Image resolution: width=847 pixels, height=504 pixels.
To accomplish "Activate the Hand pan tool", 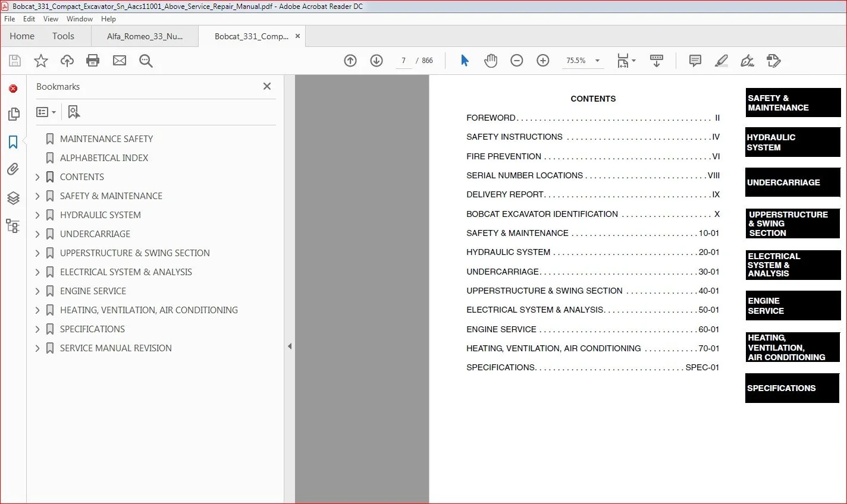I will click(x=491, y=61).
